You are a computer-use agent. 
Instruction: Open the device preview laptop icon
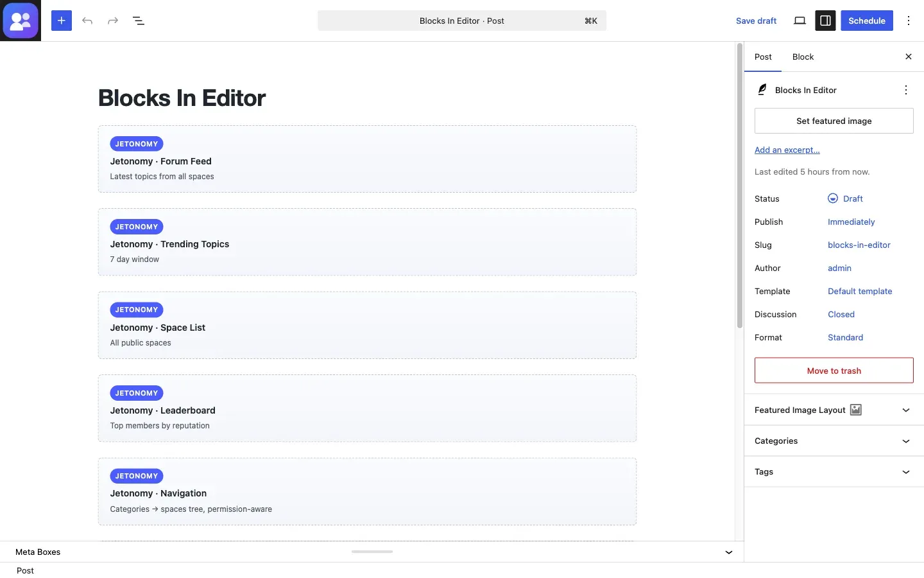point(800,21)
